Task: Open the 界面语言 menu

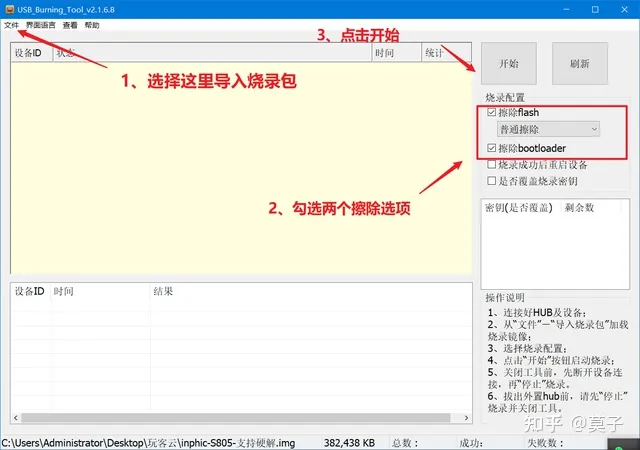Action: pyautogui.click(x=40, y=25)
